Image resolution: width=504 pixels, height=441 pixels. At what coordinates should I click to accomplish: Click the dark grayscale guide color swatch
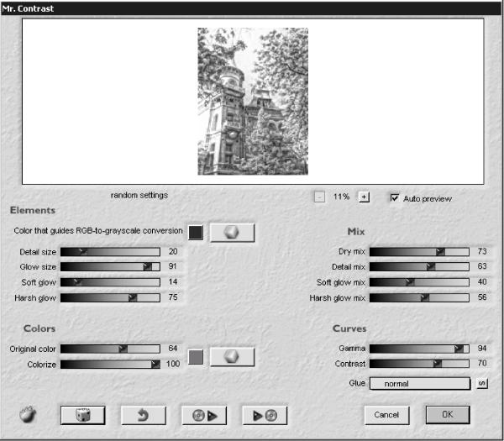(x=196, y=233)
